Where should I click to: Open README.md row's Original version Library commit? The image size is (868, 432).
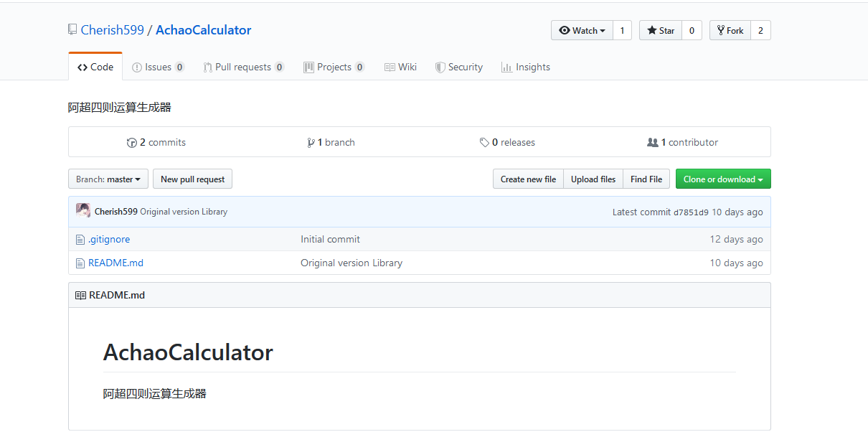click(x=352, y=263)
